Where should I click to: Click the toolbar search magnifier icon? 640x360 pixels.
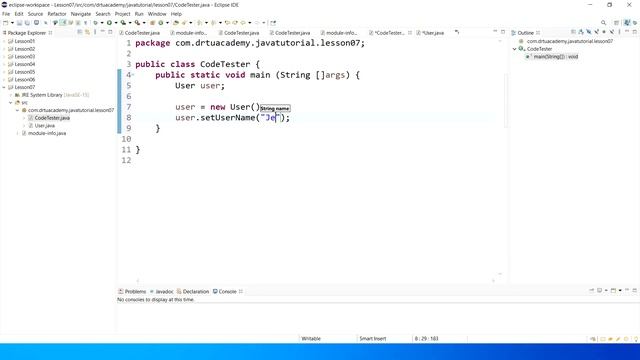(603, 23)
